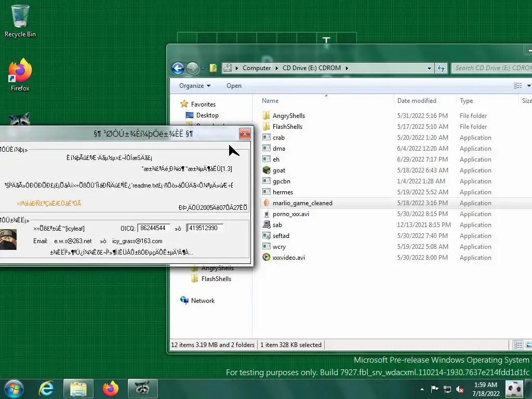The width and height of the screenshot is (532, 399).
Task: Focus the Search CD Drive field
Action: (492, 68)
